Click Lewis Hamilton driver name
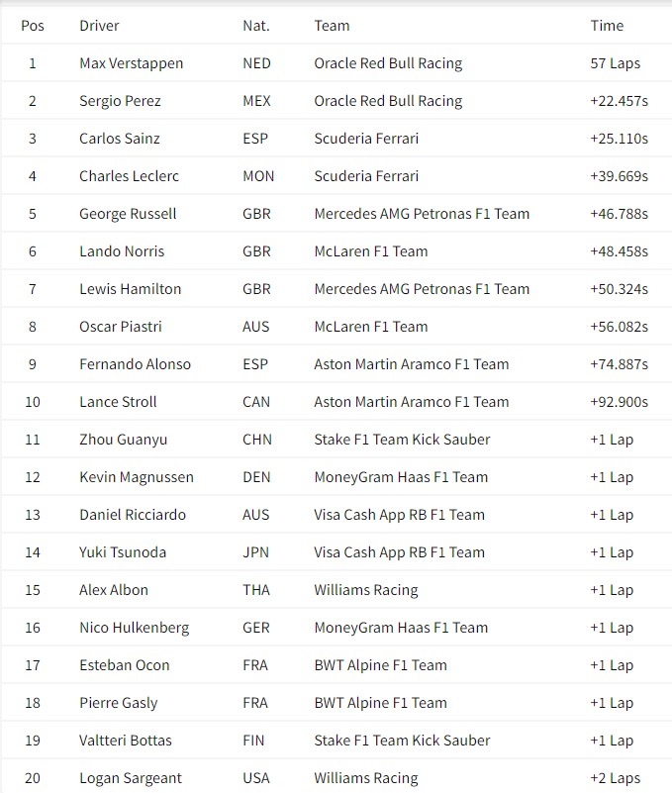 point(130,289)
